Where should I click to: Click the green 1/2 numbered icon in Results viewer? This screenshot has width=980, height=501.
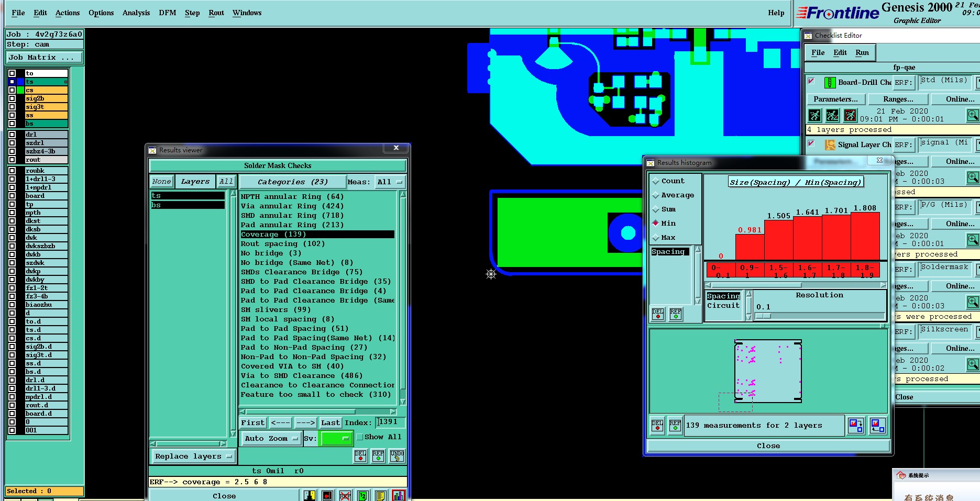[363, 495]
